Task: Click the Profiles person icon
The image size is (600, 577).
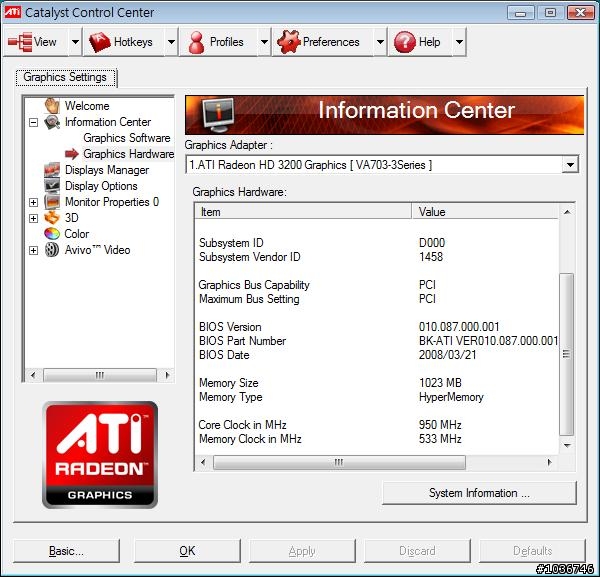Action: (x=196, y=42)
